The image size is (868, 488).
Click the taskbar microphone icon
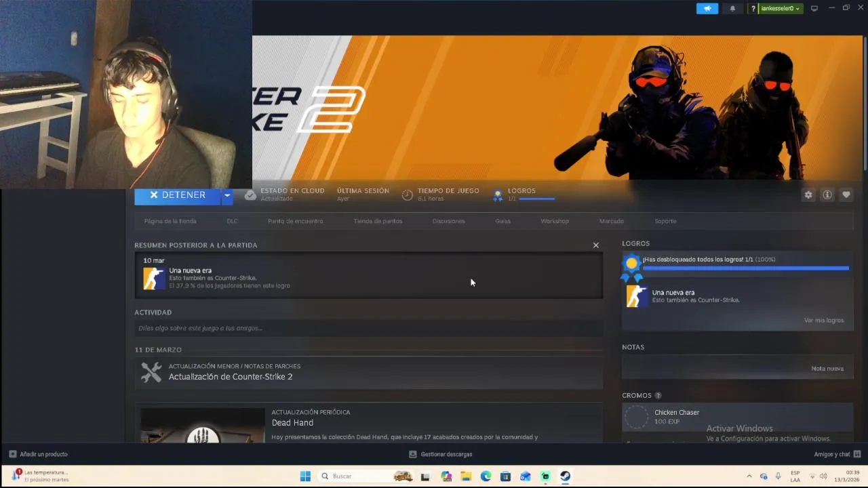778,476
